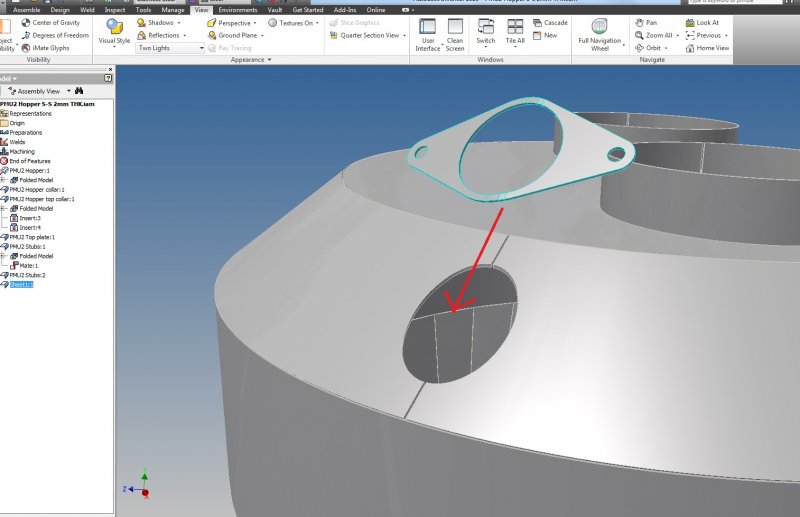This screenshot has height=517, width=800.
Task: Open the Add-Ins ribbon tab
Action: pos(345,10)
